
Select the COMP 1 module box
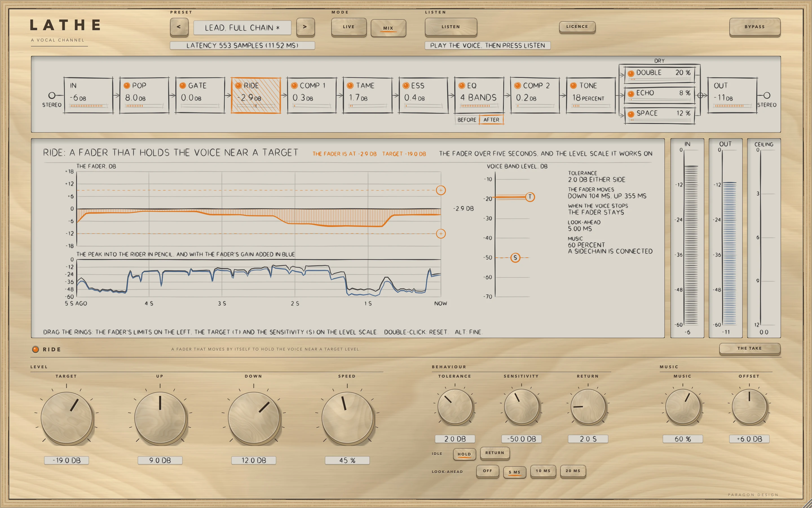[312, 96]
